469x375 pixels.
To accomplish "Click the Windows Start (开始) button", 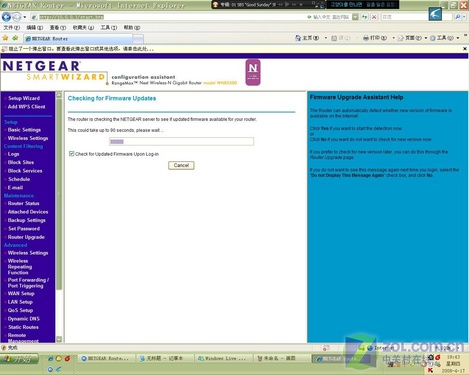I will click(20, 359).
